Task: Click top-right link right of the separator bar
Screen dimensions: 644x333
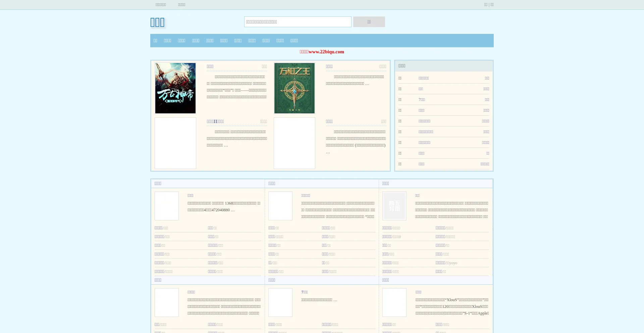Action: 492,5
